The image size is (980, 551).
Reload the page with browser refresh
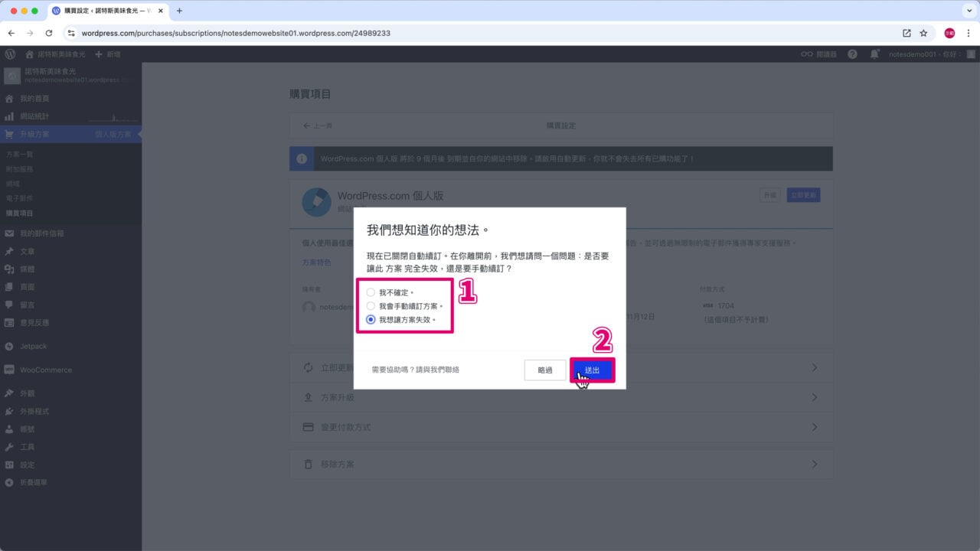coord(48,33)
